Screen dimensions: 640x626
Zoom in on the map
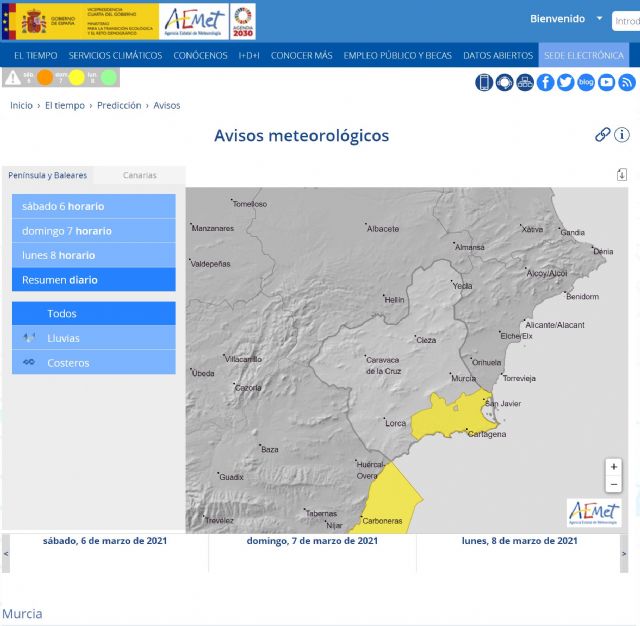click(x=613, y=467)
